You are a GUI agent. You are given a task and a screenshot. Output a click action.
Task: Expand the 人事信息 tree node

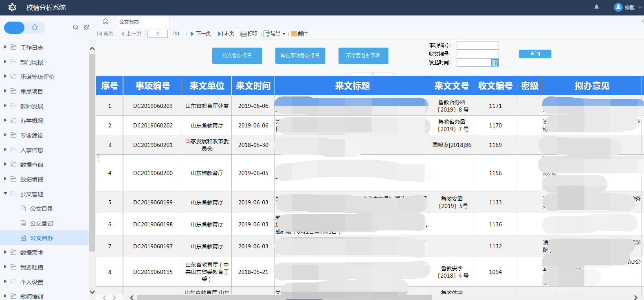coord(5,150)
